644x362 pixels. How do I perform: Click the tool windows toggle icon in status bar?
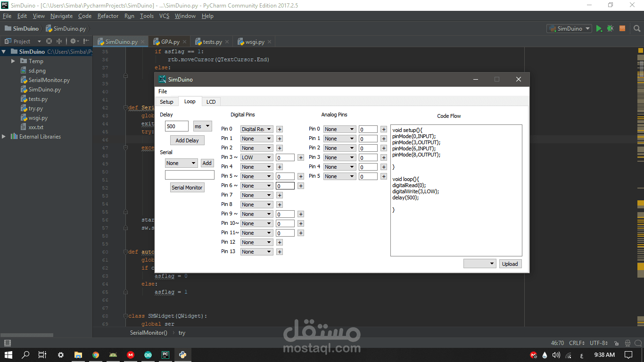point(7,343)
